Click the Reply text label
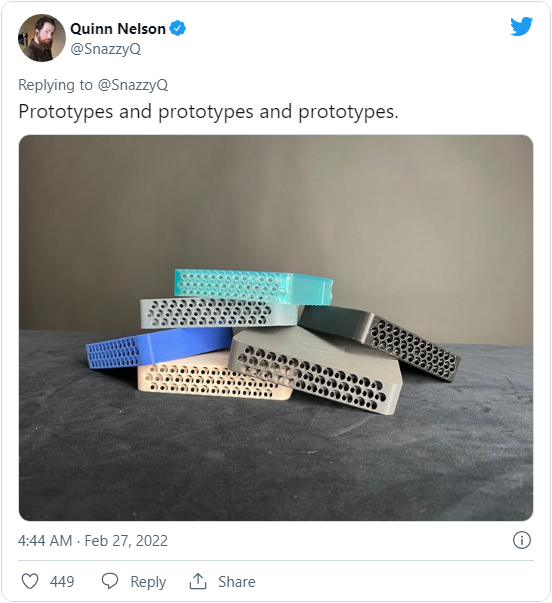Viewport: 552px width, 603px height. 148,582
